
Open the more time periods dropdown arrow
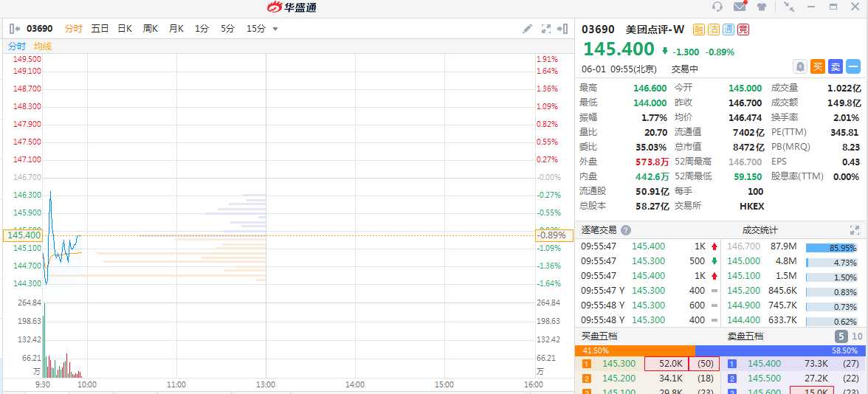(x=276, y=29)
